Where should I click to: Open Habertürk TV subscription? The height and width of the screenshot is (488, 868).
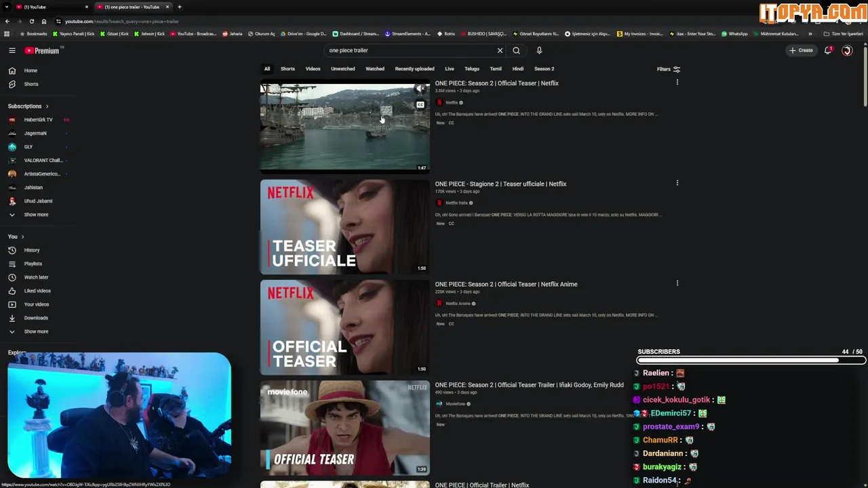coord(38,120)
